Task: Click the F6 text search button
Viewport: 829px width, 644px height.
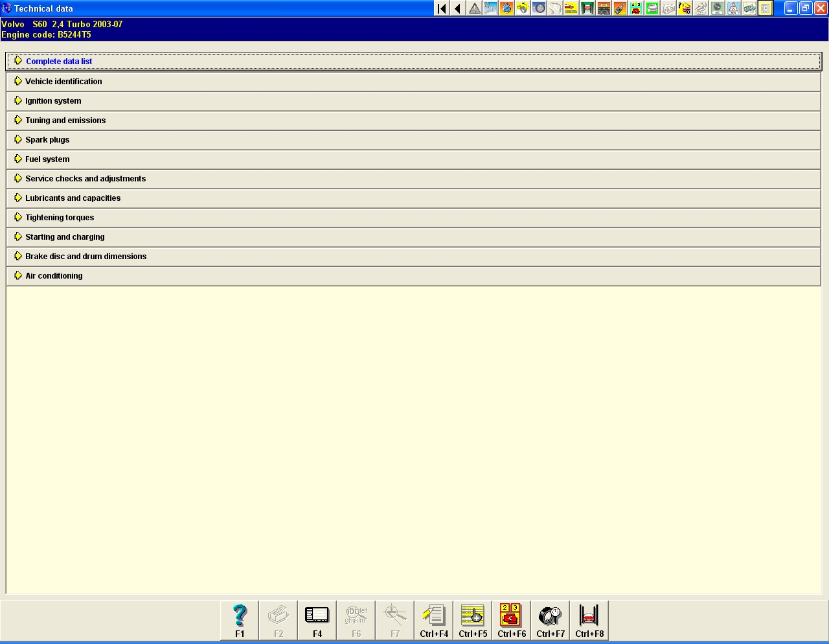Action: pos(356,620)
